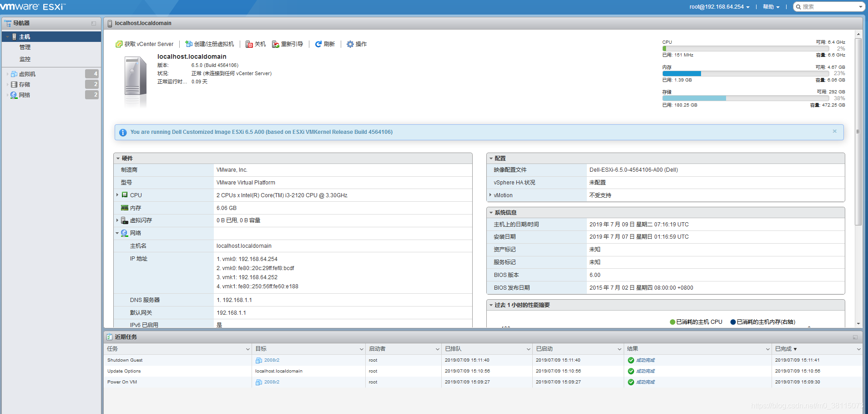This screenshot has height=414, width=868.
Task: Expand the vMotion row
Action: 490,195
